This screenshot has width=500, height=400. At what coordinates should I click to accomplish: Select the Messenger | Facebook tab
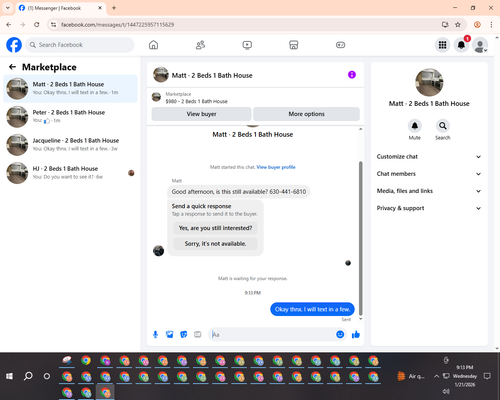click(x=60, y=8)
